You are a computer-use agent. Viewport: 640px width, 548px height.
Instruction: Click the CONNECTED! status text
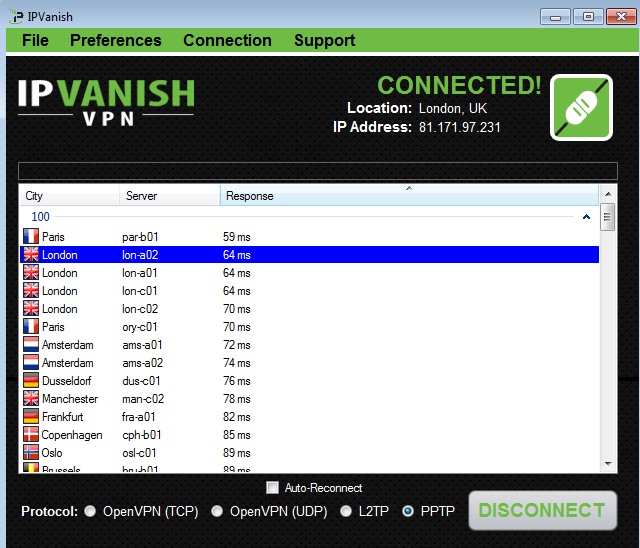459,85
